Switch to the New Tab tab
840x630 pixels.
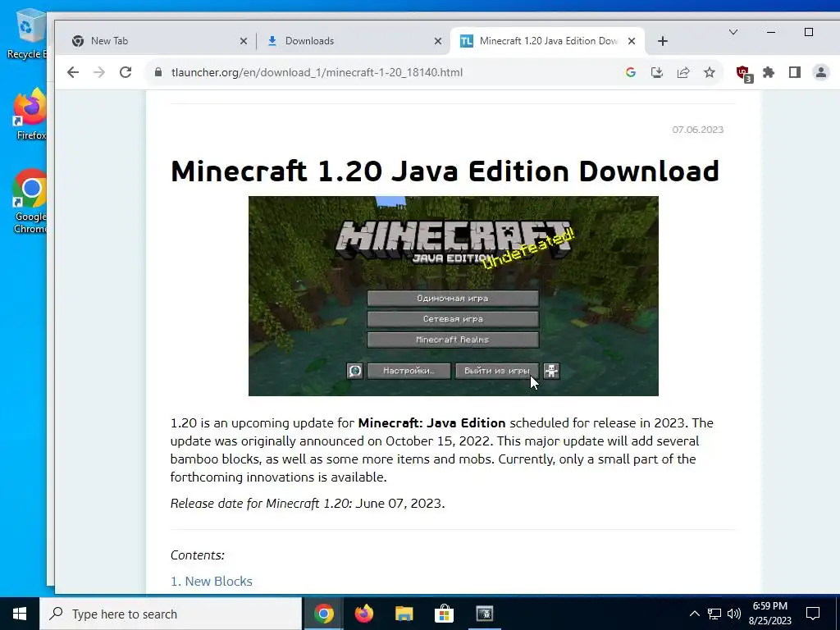coord(158,41)
